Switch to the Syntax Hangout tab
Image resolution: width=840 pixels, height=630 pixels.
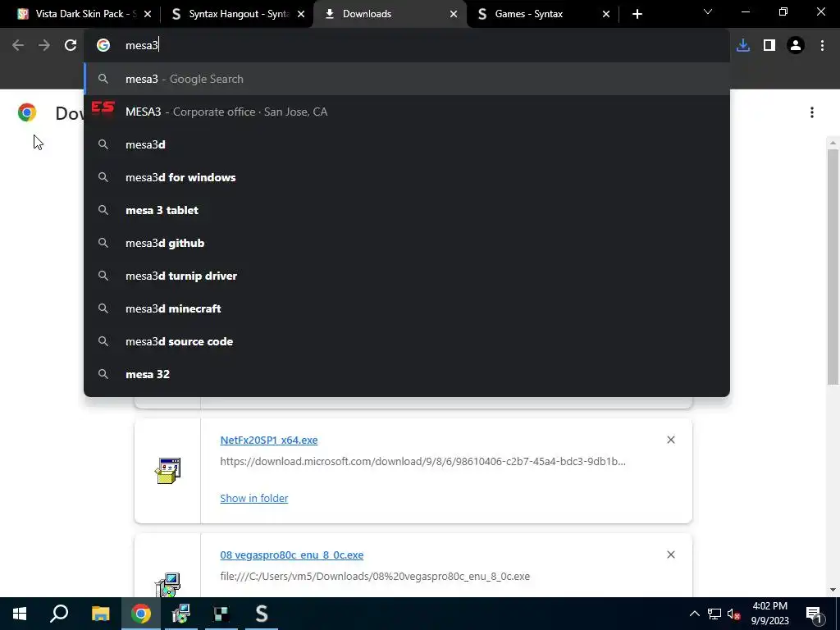(235, 14)
